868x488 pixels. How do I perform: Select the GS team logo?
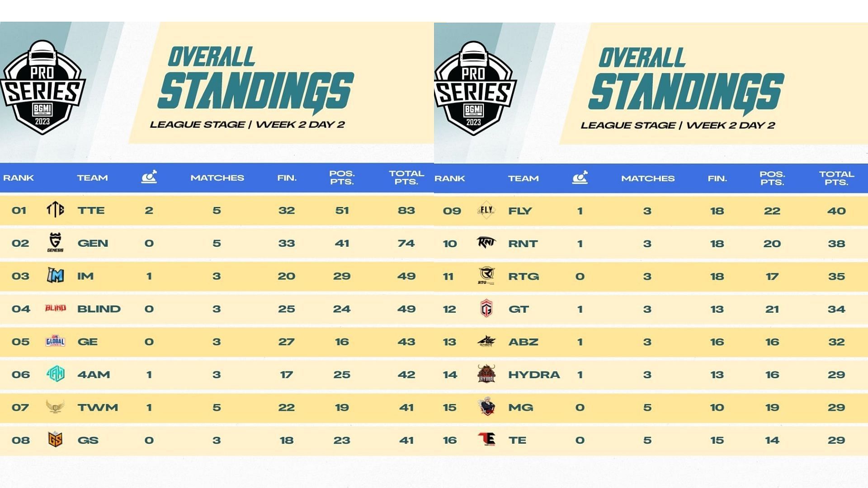click(55, 439)
